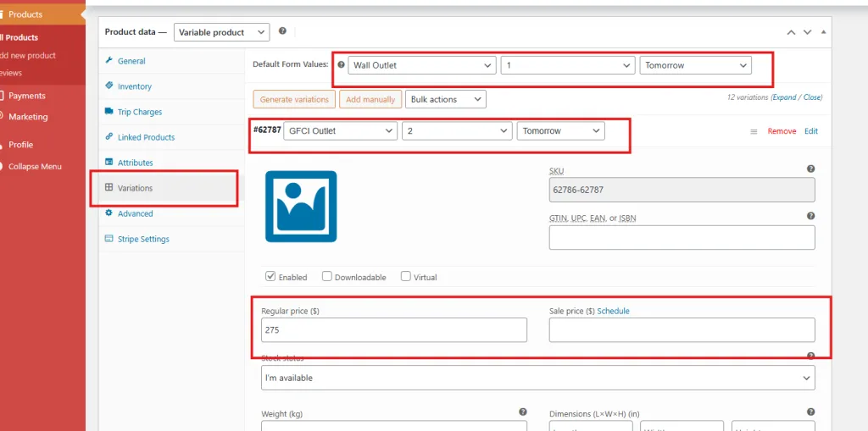
Task: Open the Variations tab
Action: coord(135,188)
